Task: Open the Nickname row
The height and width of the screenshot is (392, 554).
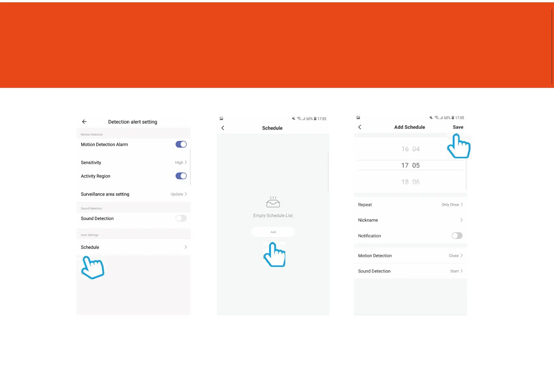Action: [x=410, y=220]
